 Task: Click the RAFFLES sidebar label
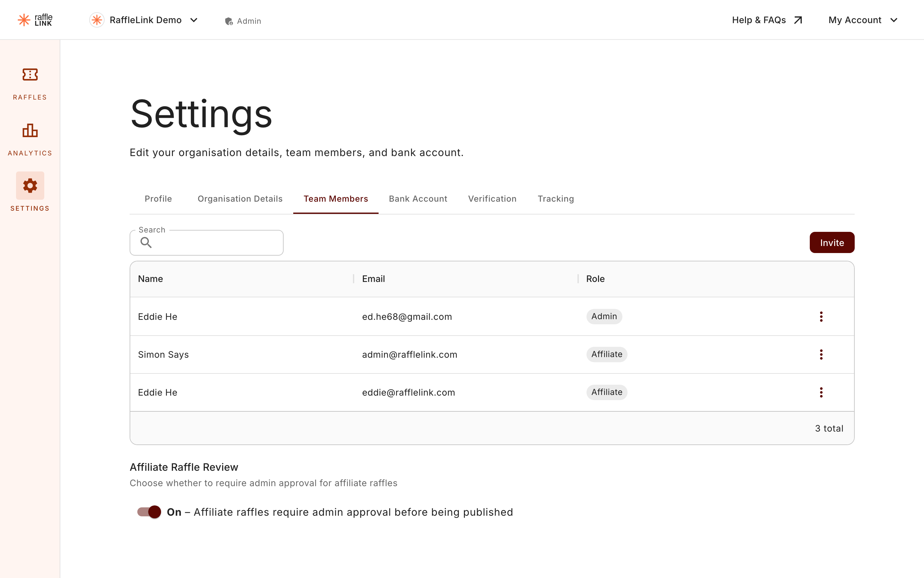click(x=30, y=98)
